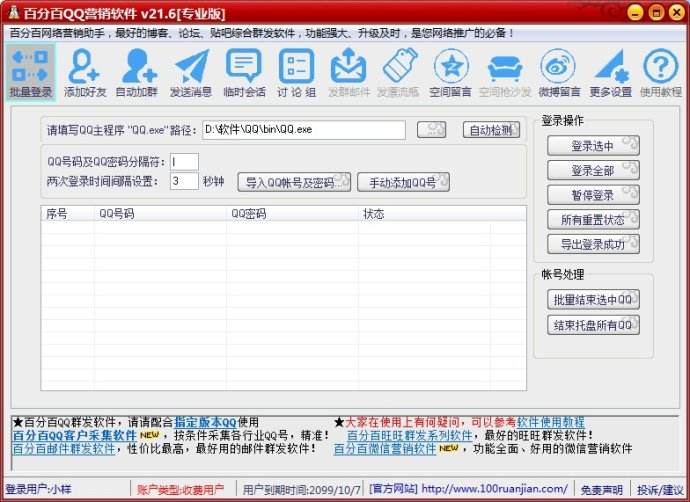
Task: Click the 序号 column header
Action: coord(68,214)
